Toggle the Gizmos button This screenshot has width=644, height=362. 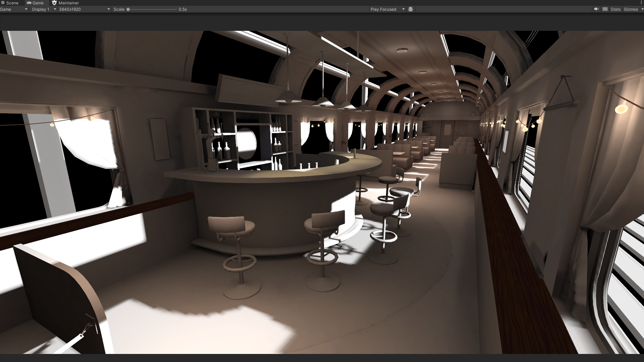(x=631, y=9)
